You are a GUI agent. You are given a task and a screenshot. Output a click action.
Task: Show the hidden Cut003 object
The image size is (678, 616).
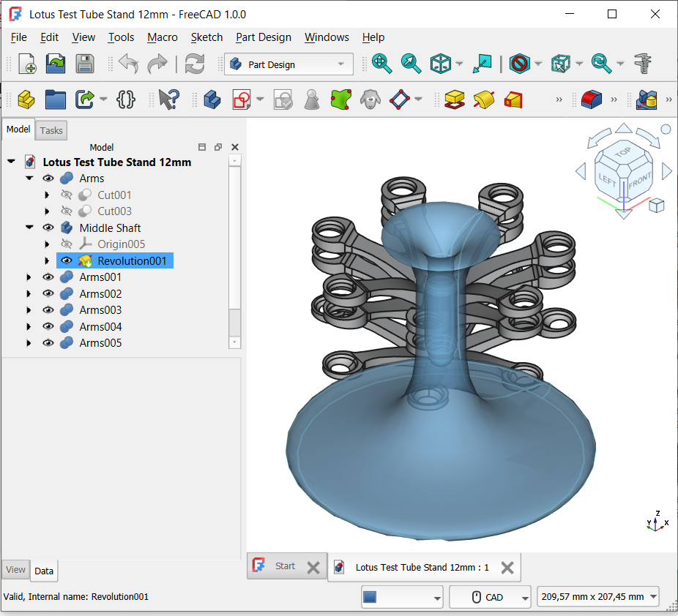point(66,211)
